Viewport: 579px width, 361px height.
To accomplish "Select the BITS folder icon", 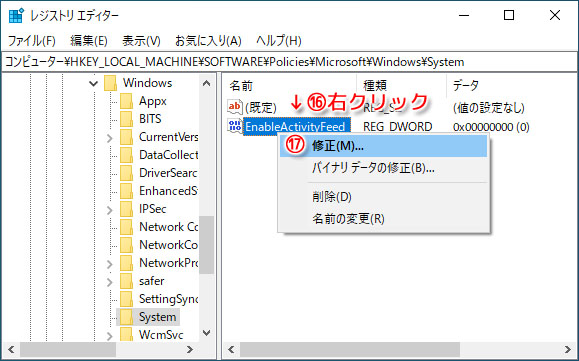I will click(126, 119).
